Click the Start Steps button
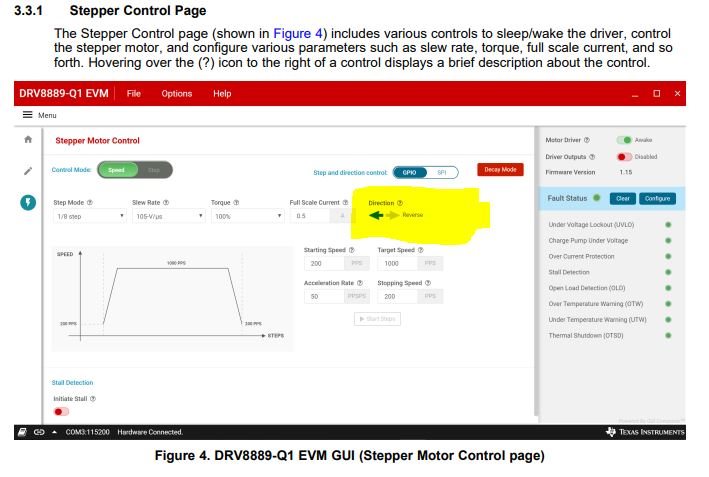This screenshot has height=477, width=709. pos(377,319)
